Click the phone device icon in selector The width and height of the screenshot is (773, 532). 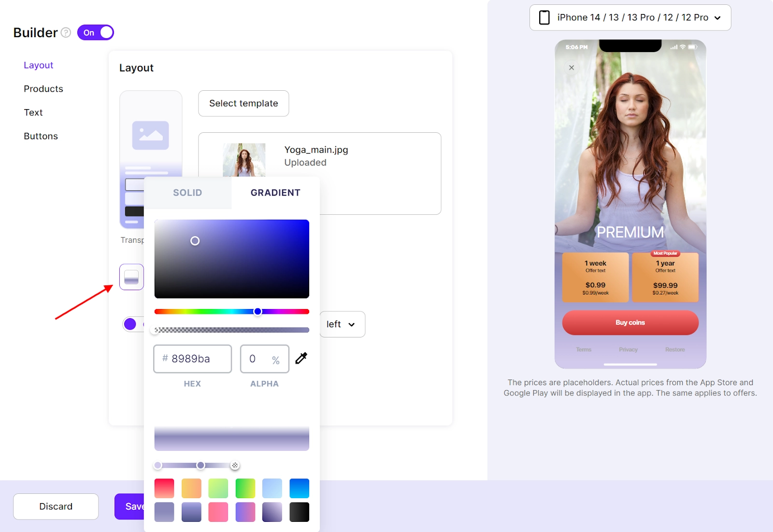544,17
